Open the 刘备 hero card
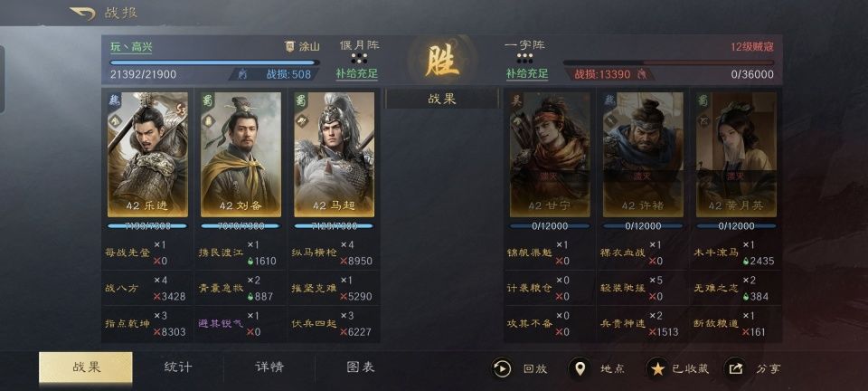 (241, 155)
